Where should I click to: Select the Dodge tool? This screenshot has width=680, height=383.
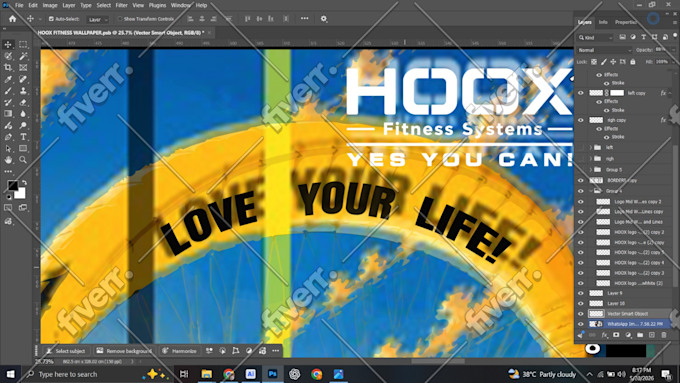point(23,125)
